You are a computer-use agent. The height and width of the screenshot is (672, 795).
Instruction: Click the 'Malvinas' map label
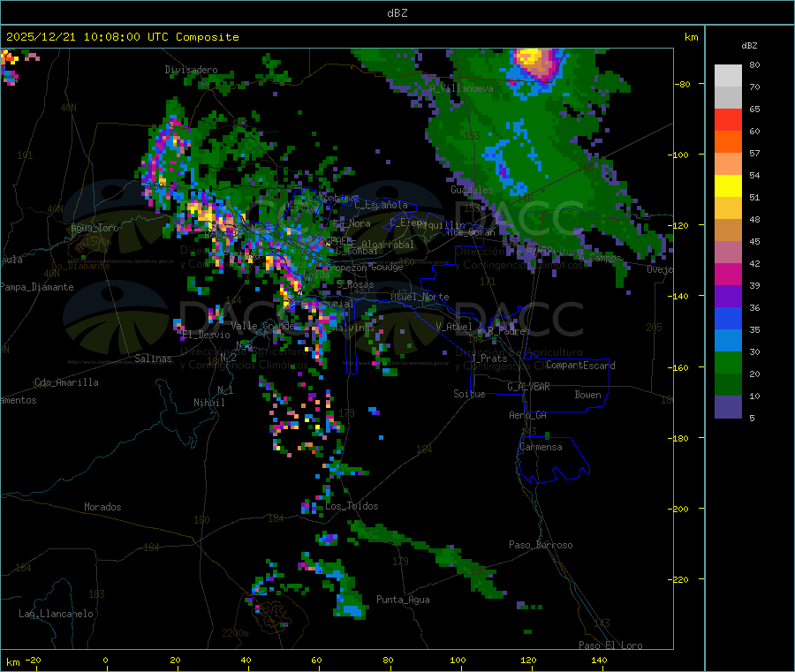pyautogui.click(x=353, y=328)
